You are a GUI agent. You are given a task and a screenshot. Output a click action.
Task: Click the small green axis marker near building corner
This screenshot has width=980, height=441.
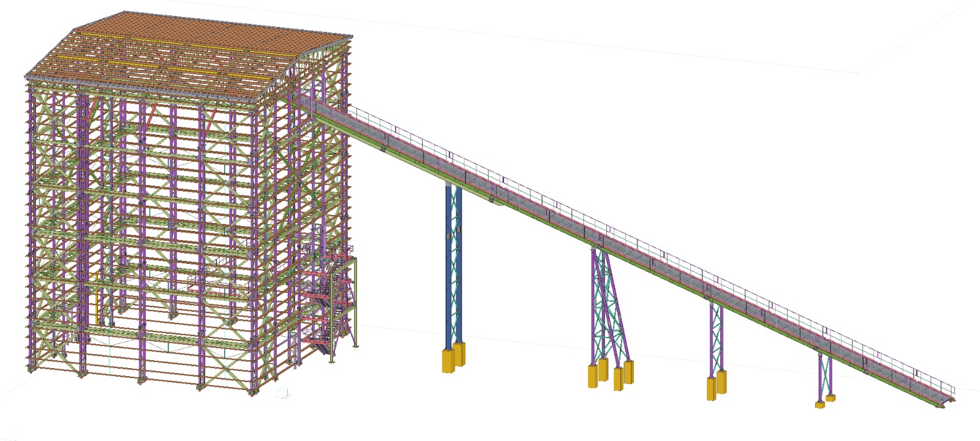point(282,392)
